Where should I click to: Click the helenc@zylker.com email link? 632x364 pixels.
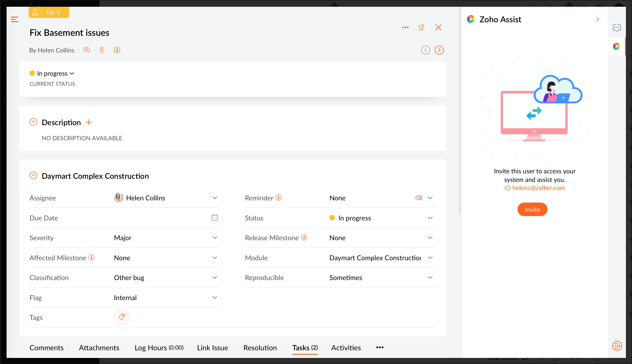538,188
